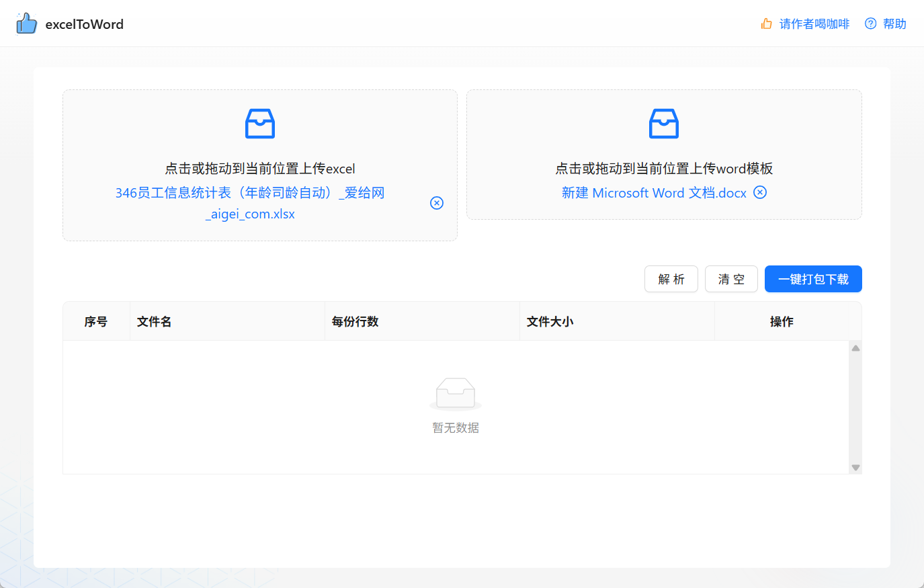Click the 解析 button to parse files
Image resolution: width=924 pixels, height=588 pixels.
[x=671, y=279]
